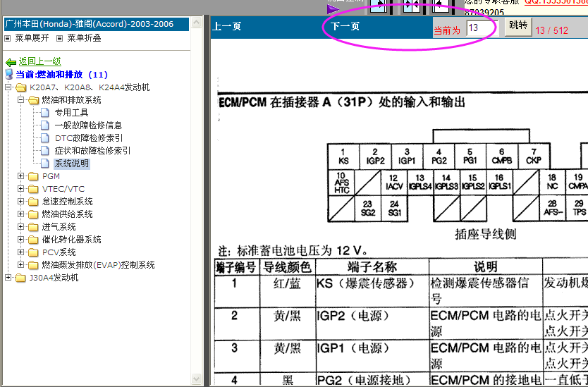This screenshot has width=588, height=387.
Task: Click the 燃油和排放系统 folder icon
Action: (x=34, y=100)
